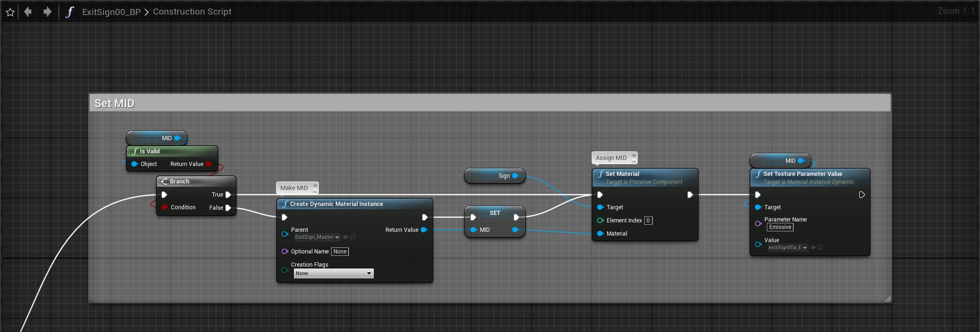Click the Branch Condition pin
This screenshot has width=980, height=332.
[x=164, y=207]
